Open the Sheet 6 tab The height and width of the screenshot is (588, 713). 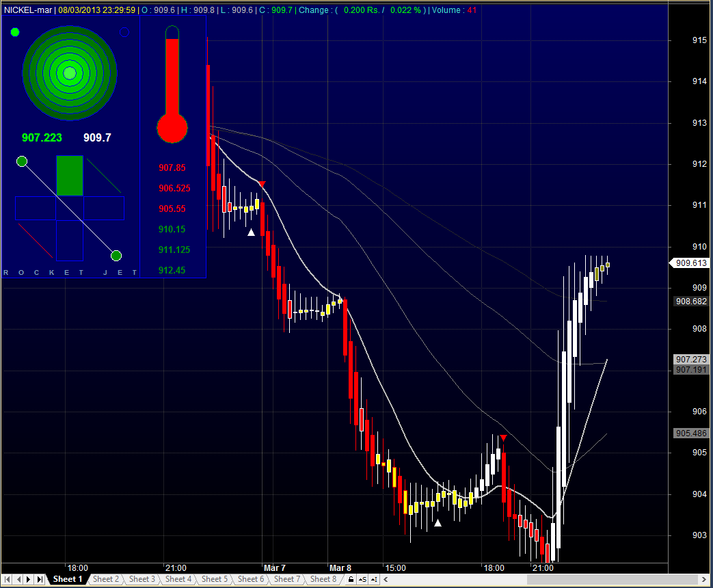(x=251, y=579)
